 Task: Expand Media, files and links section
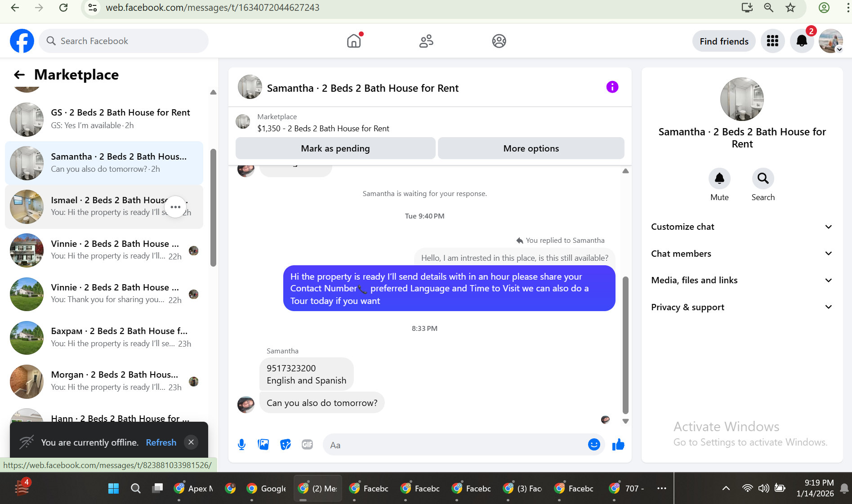pyautogui.click(x=742, y=280)
